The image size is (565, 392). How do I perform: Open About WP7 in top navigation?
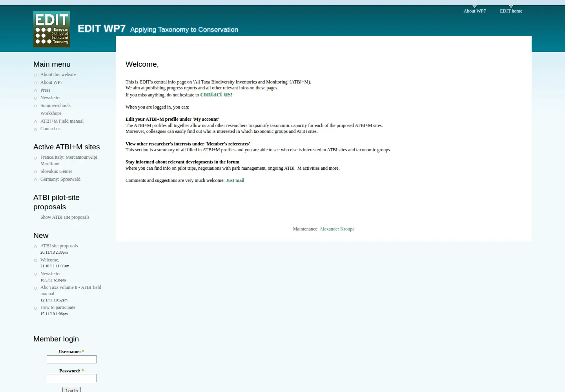tap(474, 11)
